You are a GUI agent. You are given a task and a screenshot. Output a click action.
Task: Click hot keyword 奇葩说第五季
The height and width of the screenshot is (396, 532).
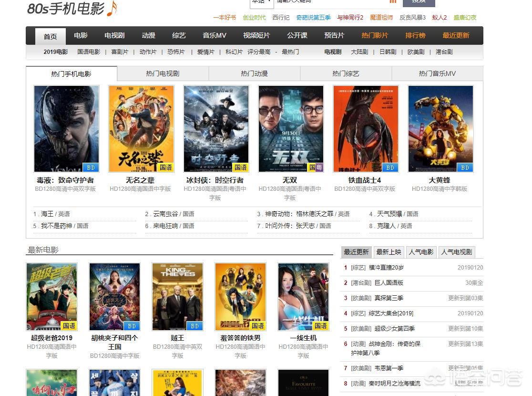[314, 17]
